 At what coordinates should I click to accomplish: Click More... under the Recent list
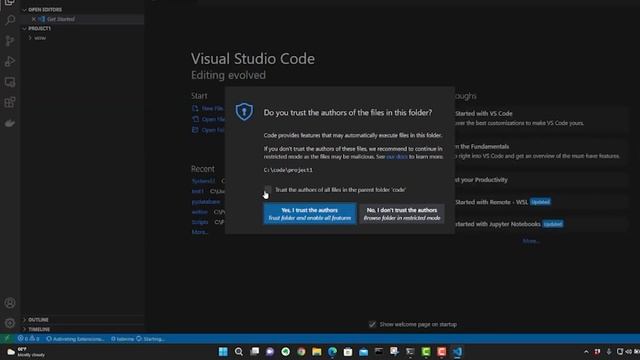pos(200,232)
